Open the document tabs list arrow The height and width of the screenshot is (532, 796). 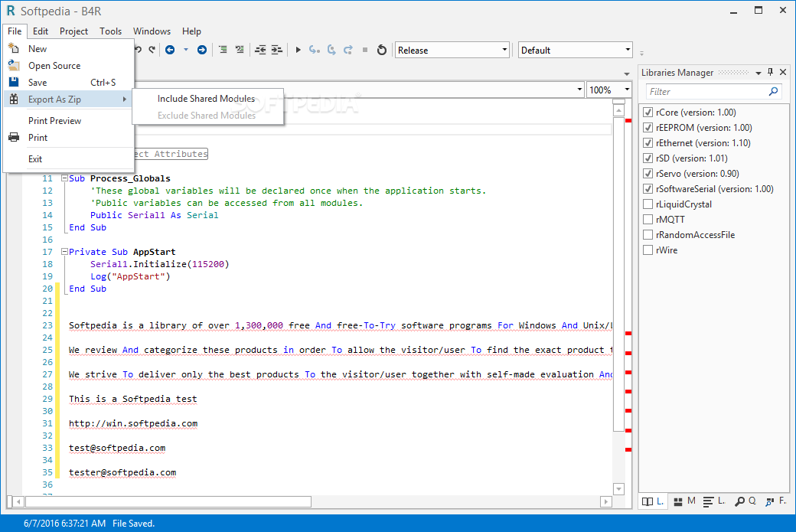click(x=627, y=74)
